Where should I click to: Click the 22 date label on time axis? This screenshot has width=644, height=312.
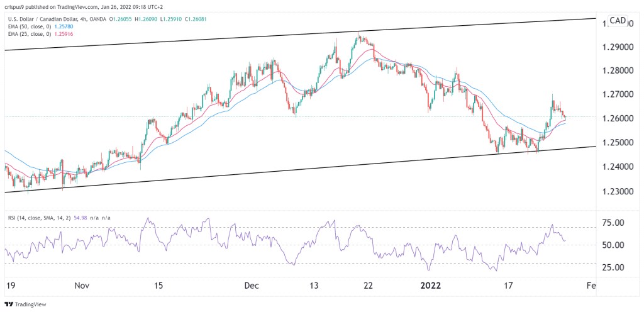pyautogui.click(x=369, y=286)
